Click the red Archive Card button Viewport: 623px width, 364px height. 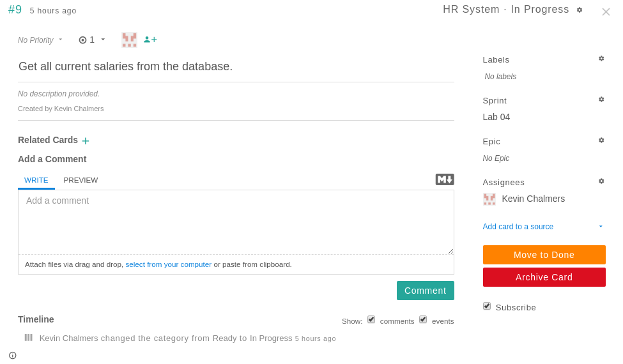[544, 277]
